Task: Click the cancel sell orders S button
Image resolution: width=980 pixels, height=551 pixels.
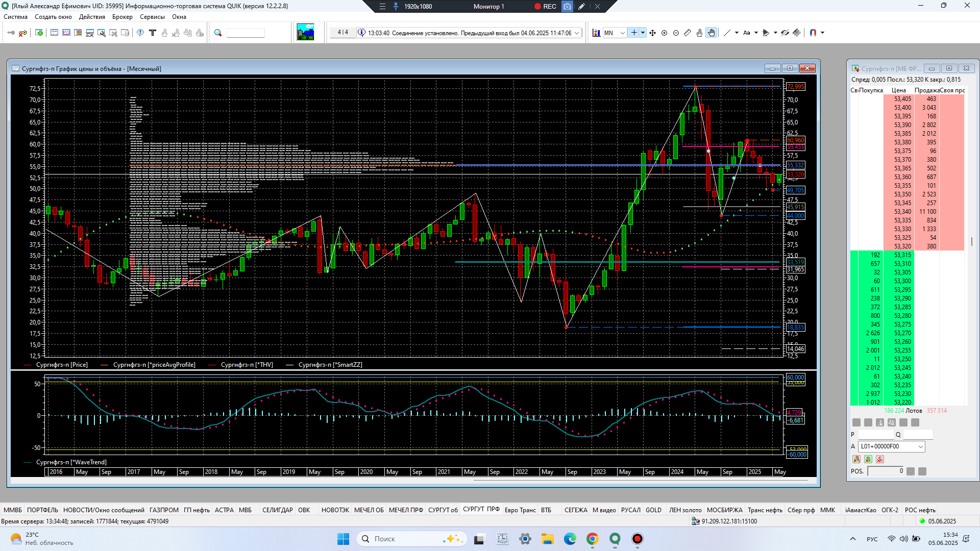Action: pos(879,459)
